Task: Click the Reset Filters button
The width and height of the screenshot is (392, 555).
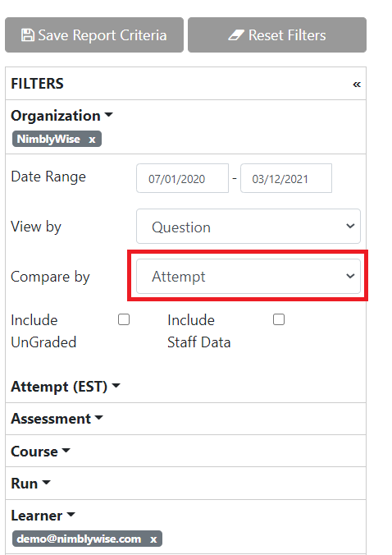Action: point(277,35)
